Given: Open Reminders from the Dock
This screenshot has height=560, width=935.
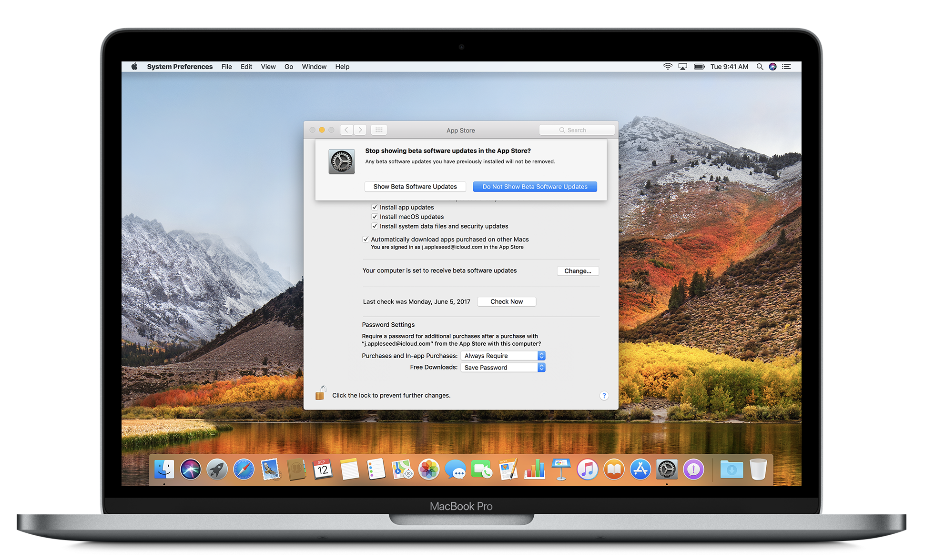Looking at the screenshot, I should pos(376,470).
